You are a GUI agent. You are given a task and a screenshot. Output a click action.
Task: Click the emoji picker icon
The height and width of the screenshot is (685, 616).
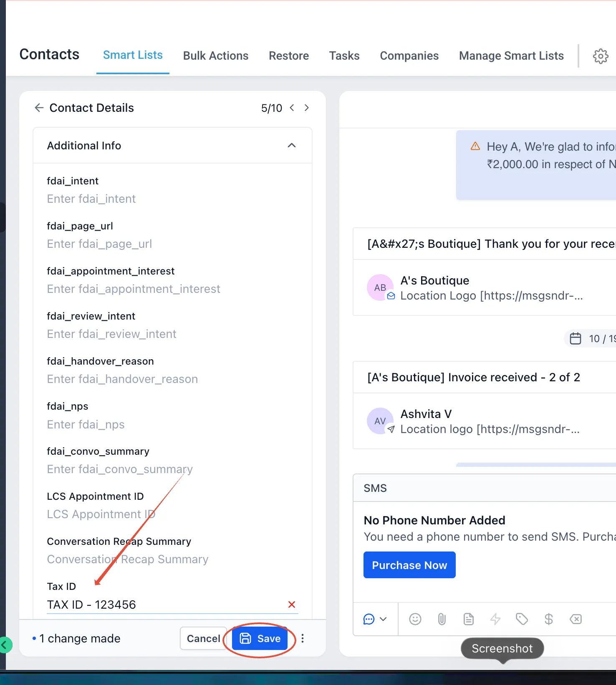(x=415, y=619)
